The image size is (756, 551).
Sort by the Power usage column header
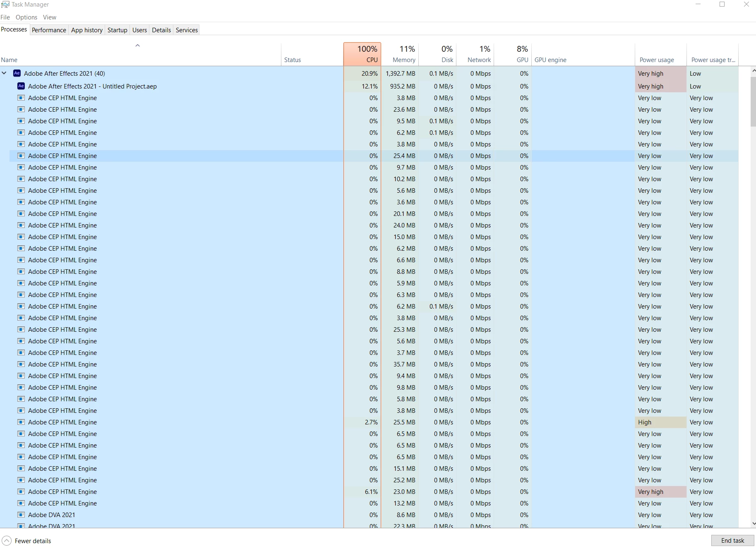click(661, 54)
